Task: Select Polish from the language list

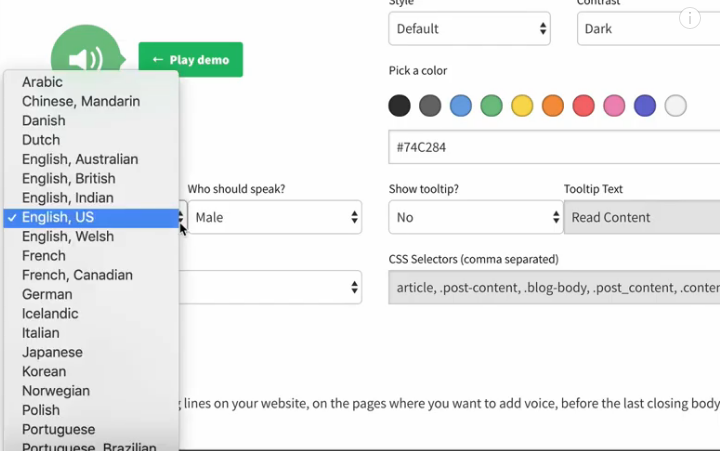Action: pos(91,410)
